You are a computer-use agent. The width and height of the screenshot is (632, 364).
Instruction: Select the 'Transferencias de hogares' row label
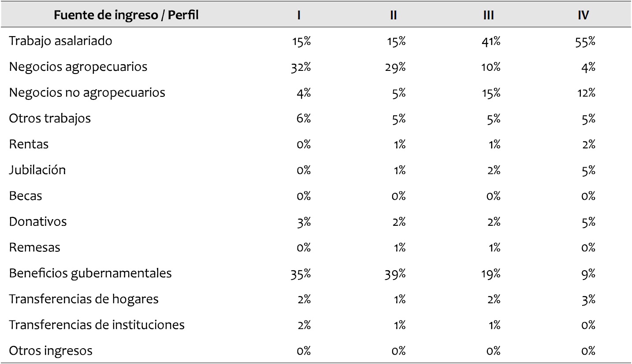click(x=84, y=299)
